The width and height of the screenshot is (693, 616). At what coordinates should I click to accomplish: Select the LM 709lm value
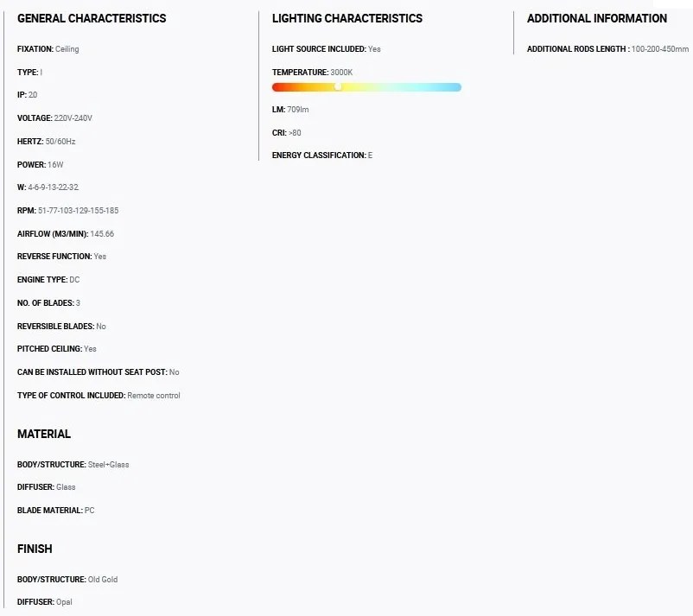point(298,110)
